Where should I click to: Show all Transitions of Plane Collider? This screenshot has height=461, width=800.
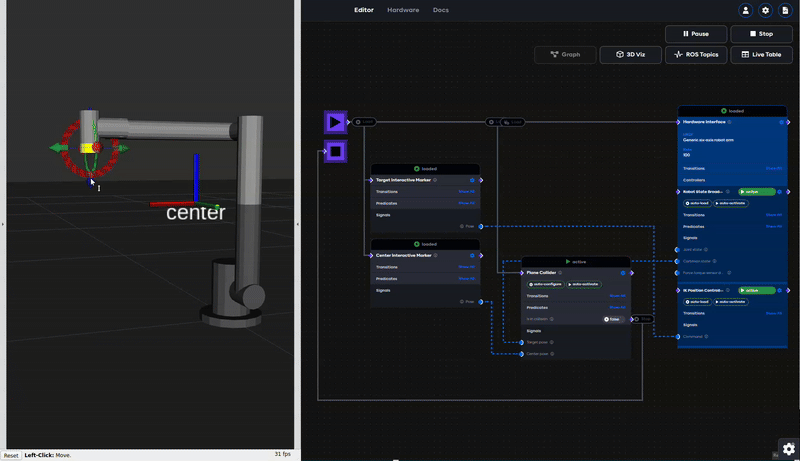[617, 296]
